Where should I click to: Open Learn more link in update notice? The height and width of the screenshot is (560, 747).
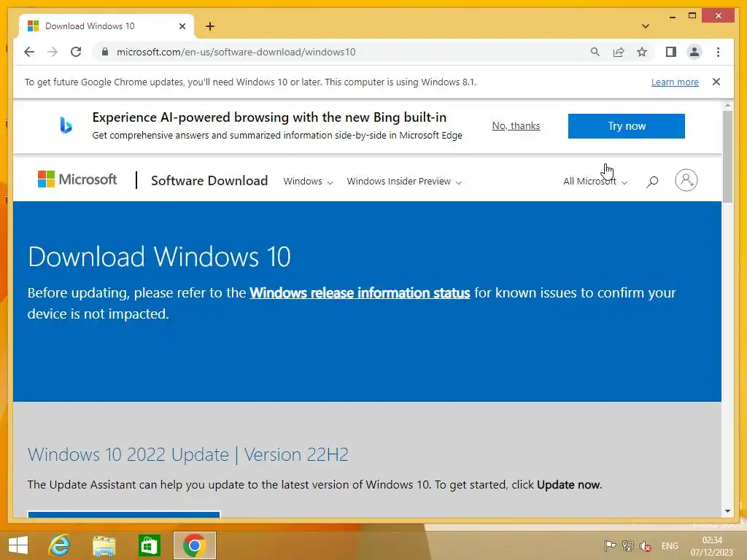675,82
